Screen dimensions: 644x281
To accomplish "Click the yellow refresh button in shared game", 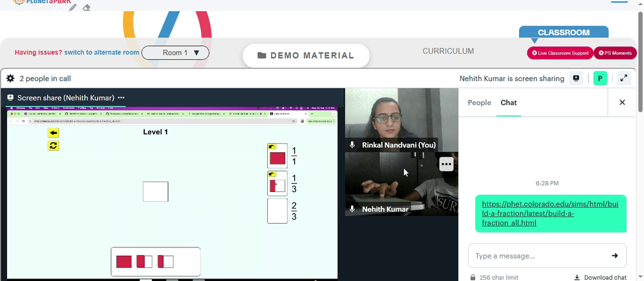I will [53, 145].
